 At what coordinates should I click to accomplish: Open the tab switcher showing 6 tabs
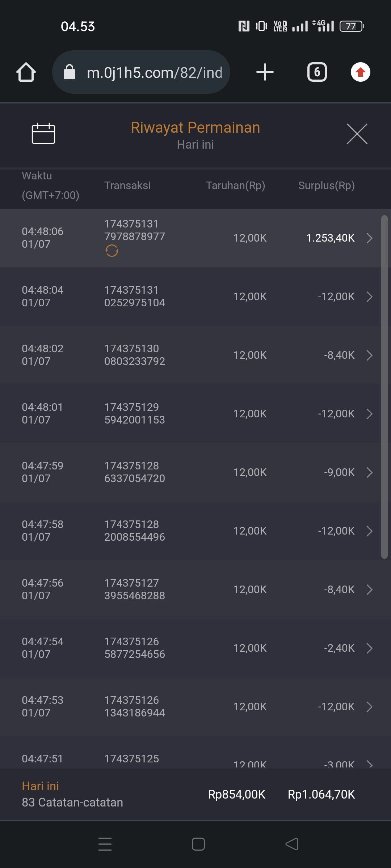pos(317,72)
